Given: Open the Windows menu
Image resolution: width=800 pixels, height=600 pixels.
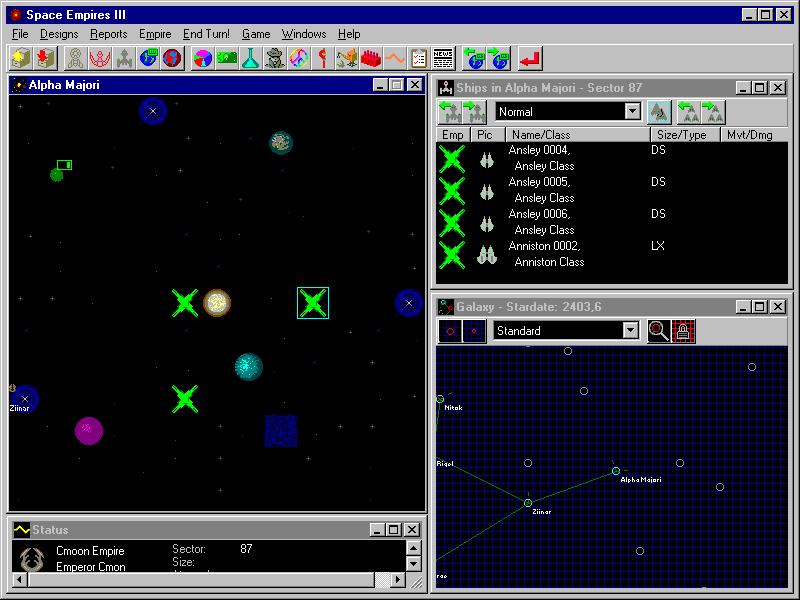Looking at the screenshot, I should click(x=304, y=34).
